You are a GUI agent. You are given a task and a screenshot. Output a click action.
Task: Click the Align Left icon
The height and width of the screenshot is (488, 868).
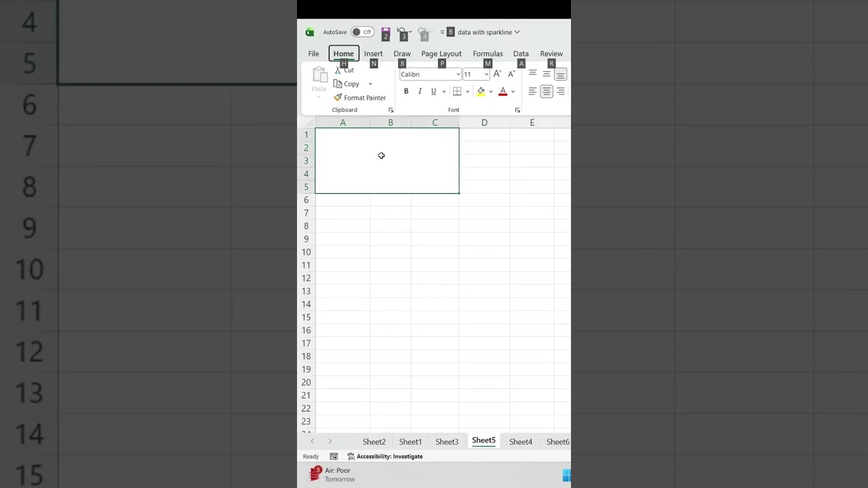(x=532, y=91)
